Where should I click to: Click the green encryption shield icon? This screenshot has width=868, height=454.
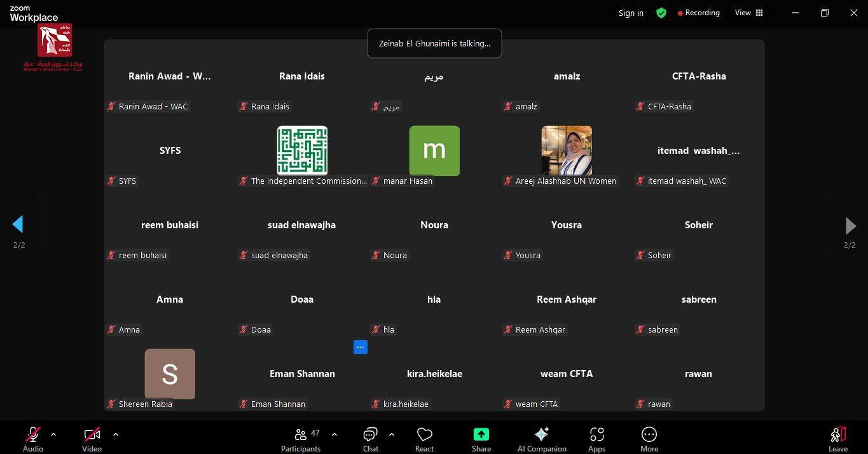coord(661,13)
